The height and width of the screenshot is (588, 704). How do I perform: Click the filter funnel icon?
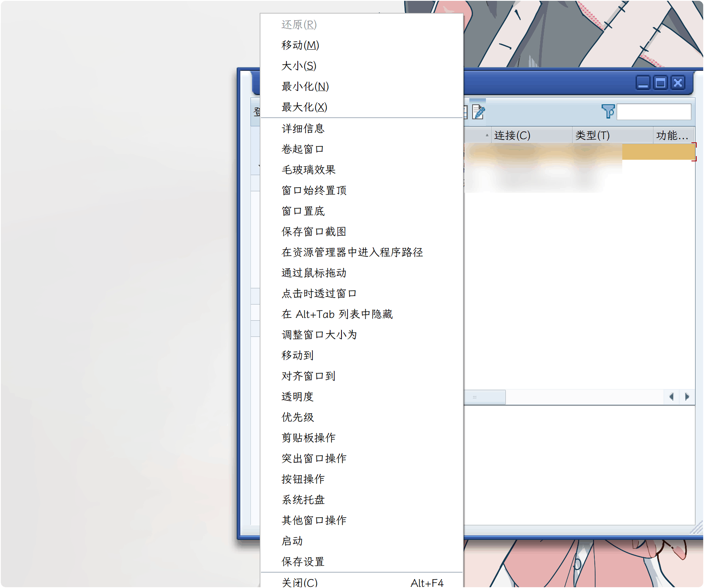[x=608, y=111]
